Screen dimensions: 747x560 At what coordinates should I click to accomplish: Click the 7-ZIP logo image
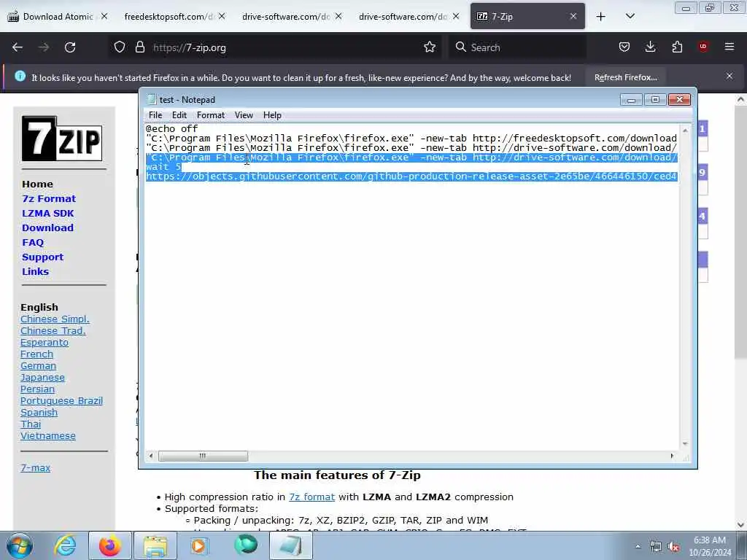tap(62, 139)
